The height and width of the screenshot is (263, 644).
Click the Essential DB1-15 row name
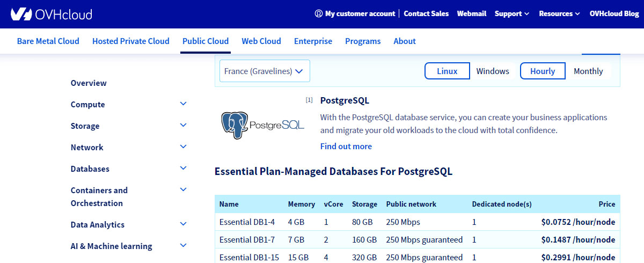(249, 257)
